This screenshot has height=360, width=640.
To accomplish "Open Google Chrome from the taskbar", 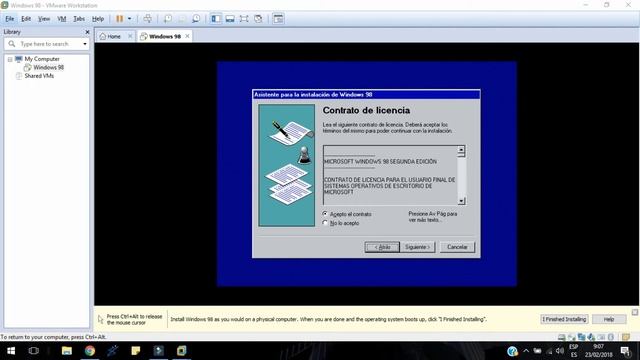I will tap(90, 351).
